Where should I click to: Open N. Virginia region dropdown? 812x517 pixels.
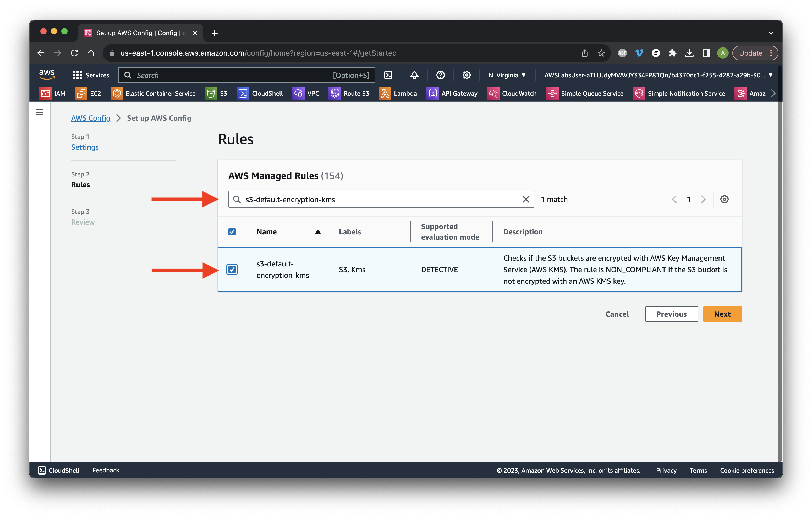(x=507, y=75)
